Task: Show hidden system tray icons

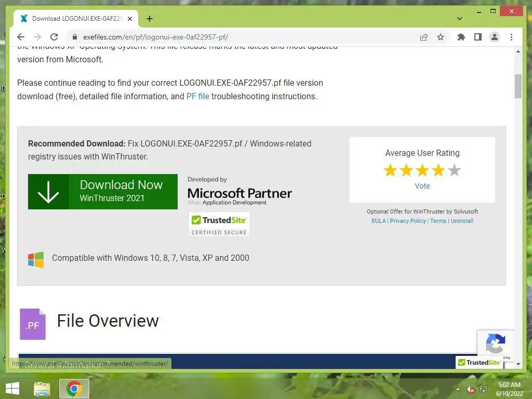Action: click(458, 389)
